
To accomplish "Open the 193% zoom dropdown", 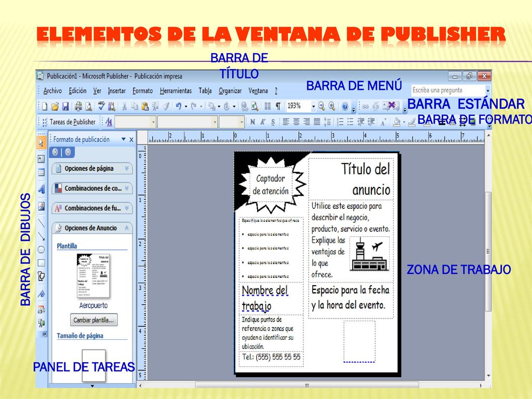I will point(313,107).
